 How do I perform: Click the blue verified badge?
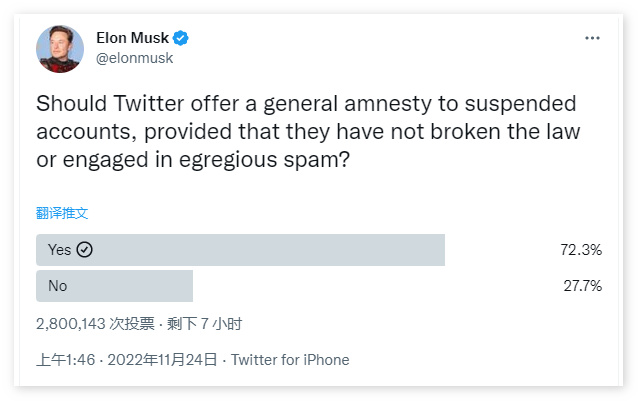[x=181, y=38]
